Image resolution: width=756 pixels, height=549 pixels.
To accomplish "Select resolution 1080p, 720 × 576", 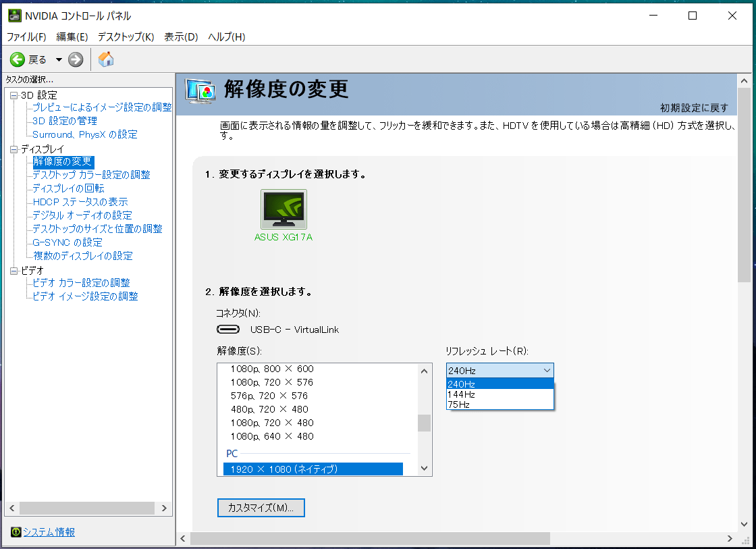I will pos(272,382).
